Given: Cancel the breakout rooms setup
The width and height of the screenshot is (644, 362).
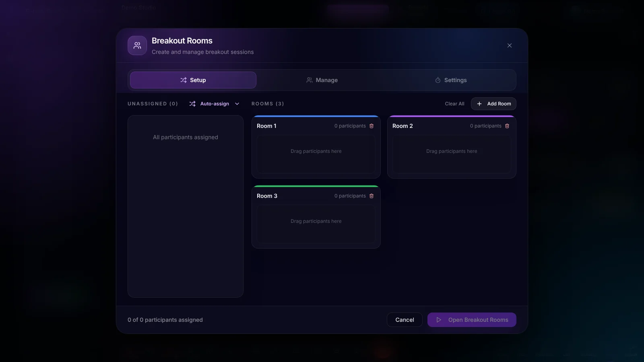Looking at the screenshot, I should [405, 320].
